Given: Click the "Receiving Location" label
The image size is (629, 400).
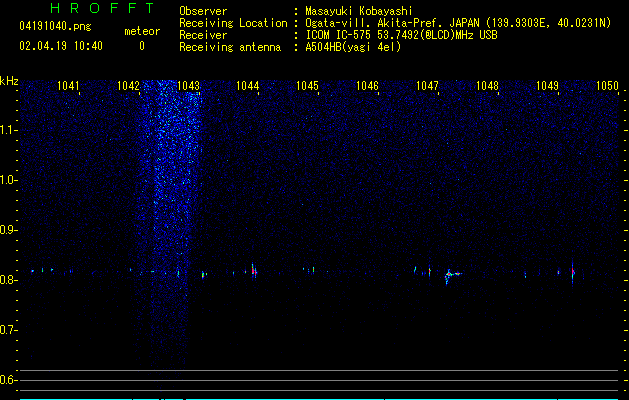Looking at the screenshot, I should [233, 23].
